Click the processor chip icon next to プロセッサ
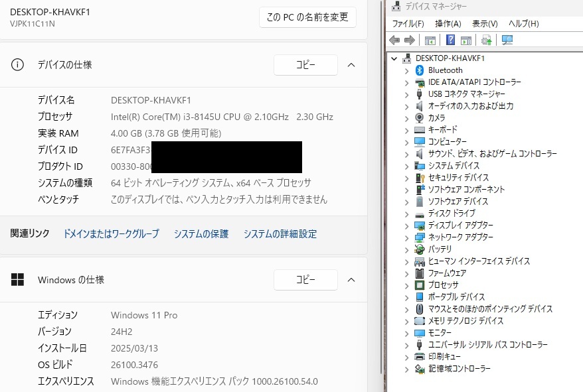Image resolution: width=583 pixels, height=392 pixels. coord(420,285)
